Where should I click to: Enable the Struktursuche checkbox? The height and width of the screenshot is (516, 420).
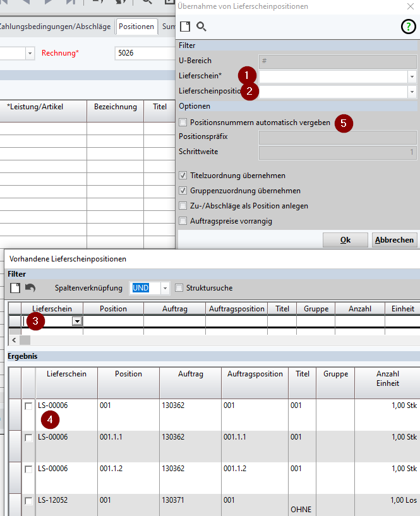pyautogui.click(x=179, y=288)
